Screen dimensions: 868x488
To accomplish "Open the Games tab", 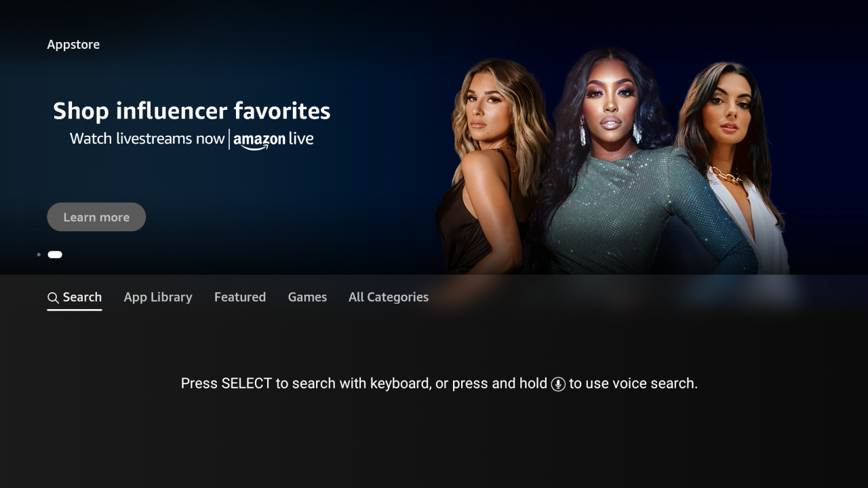I will [307, 297].
